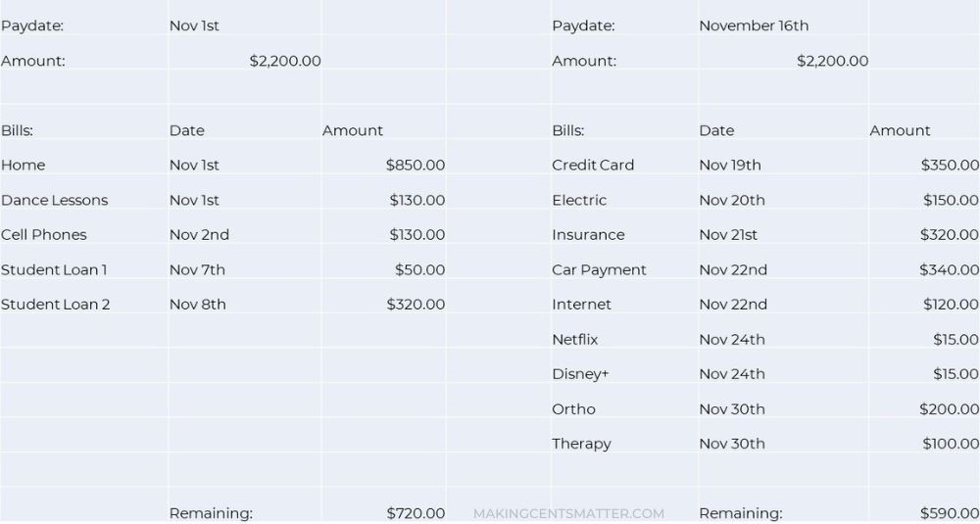980x524 pixels.
Task: Click the Dance Lessons bill cell
Action: [x=84, y=200]
